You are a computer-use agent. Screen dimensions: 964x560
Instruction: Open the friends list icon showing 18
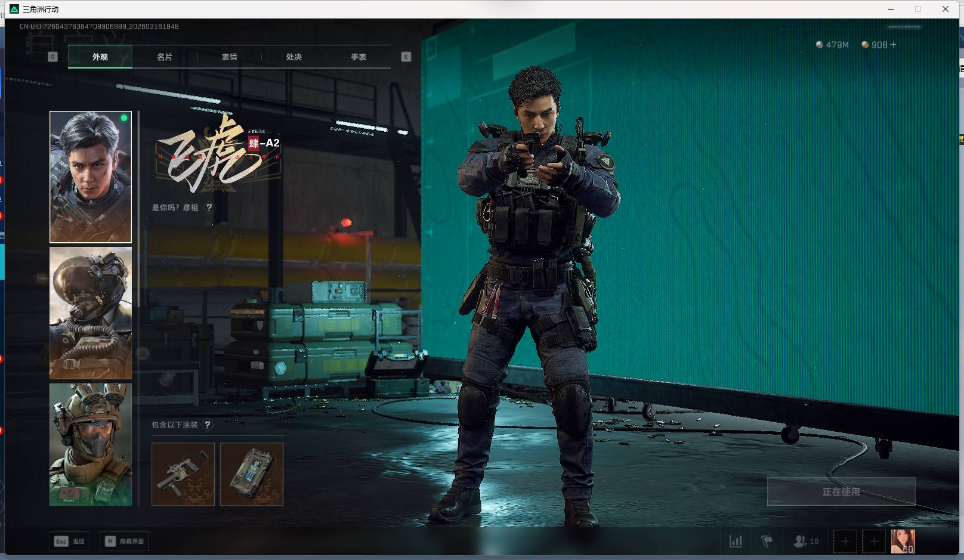tap(805, 542)
